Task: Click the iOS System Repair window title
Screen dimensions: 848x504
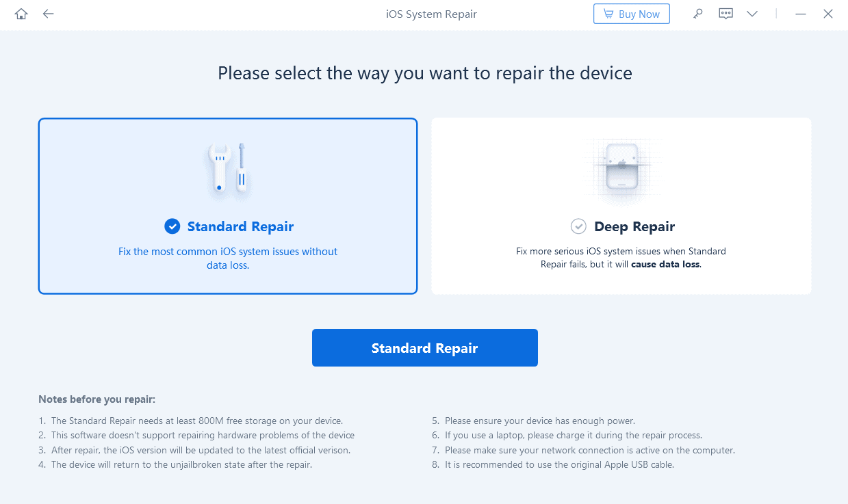Action: (x=431, y=14)
